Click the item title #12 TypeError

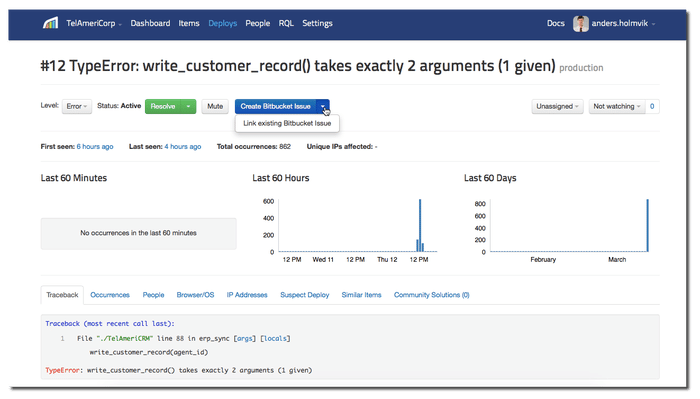coord(298,66)
